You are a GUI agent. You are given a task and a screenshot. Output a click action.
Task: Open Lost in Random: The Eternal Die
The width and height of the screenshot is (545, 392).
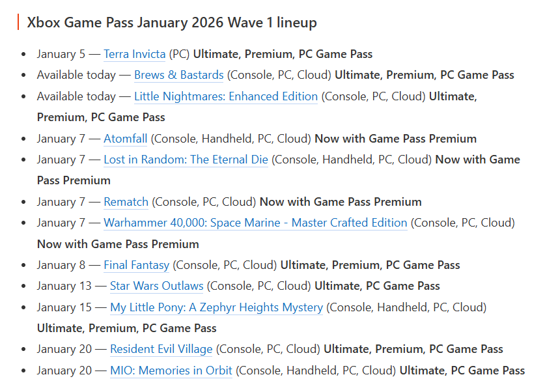[x=186, y=160]
